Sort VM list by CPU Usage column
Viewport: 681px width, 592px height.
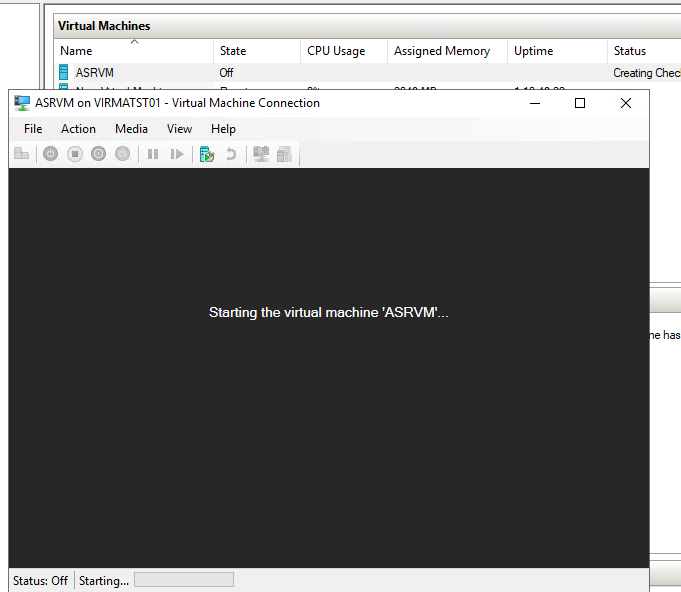coord(344,51)
